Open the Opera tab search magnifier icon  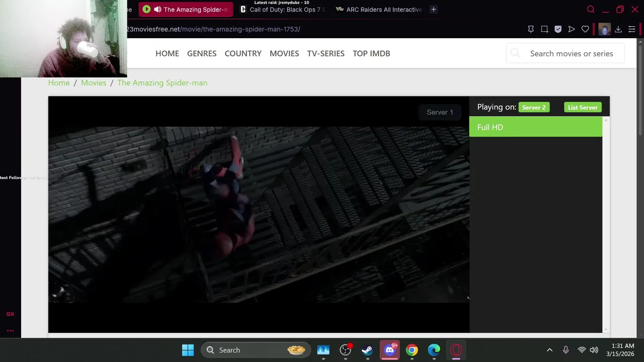pyautogui.click(x=591, y=9)
